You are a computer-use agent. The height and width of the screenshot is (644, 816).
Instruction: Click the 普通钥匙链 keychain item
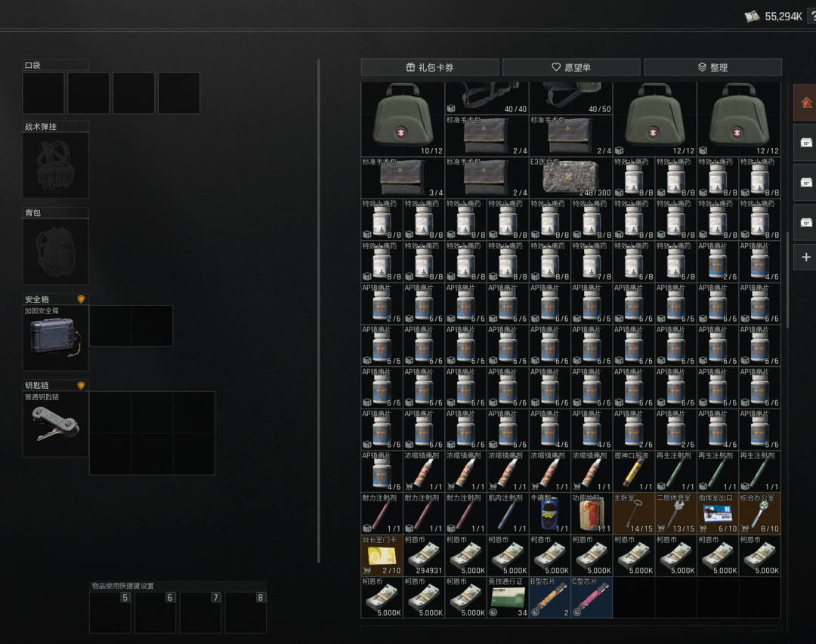coord(56,424)
